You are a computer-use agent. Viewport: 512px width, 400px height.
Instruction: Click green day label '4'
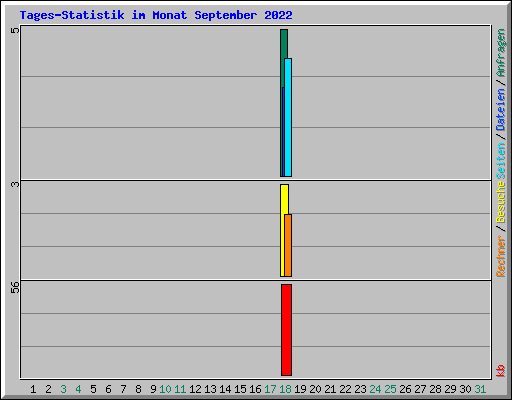(x=78, y=389)
